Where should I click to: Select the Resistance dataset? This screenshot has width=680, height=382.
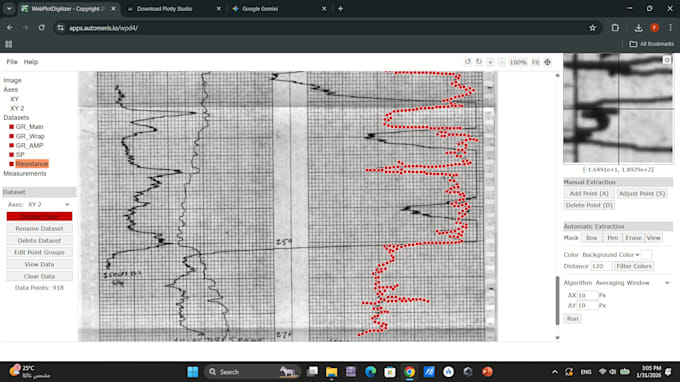click(32, 163)
